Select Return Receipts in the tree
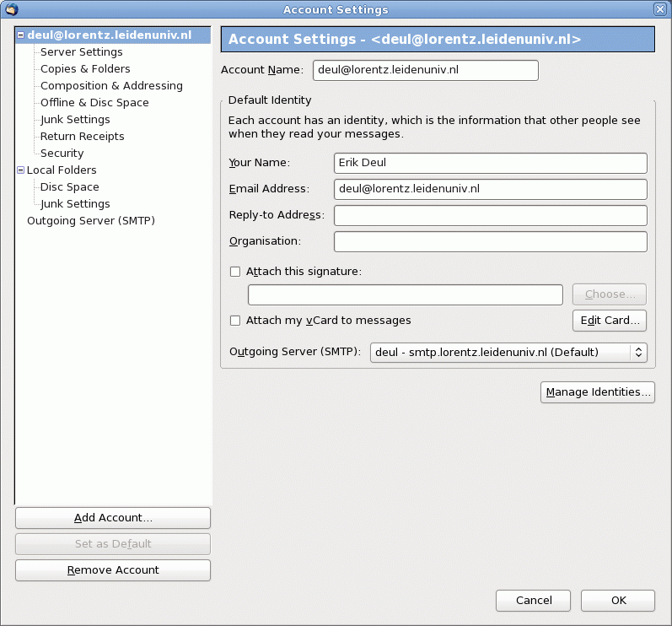Image resolution: width=672 pixels, height=626 pixels. click(x=82, y=137)
